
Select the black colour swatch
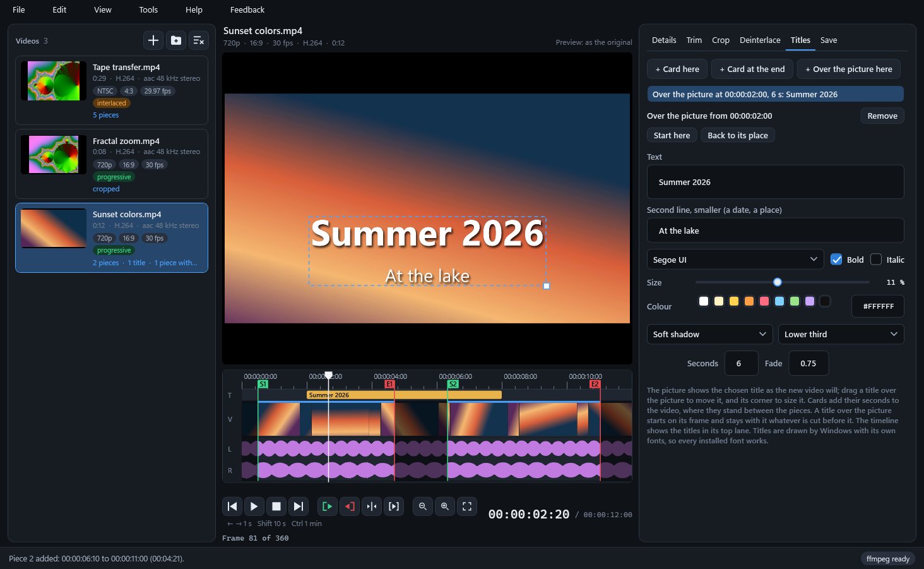825,301
